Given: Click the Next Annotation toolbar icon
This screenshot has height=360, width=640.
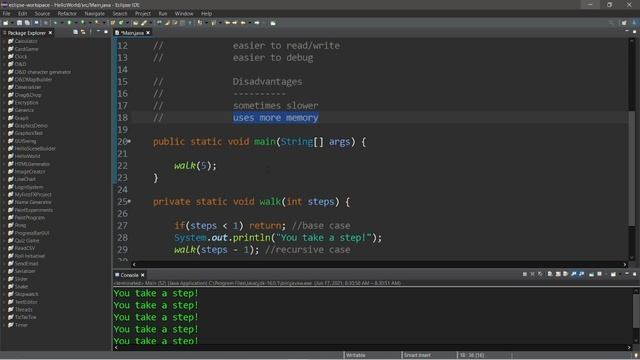Looking at the screenshot, I should point(200,23).
